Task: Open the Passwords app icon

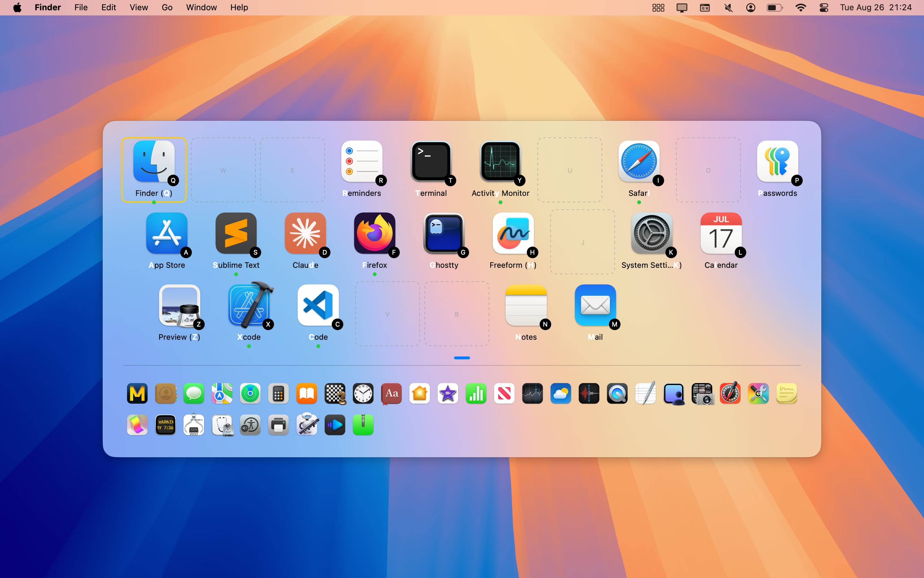Action: pyautogui.click(x=777, y=161)
